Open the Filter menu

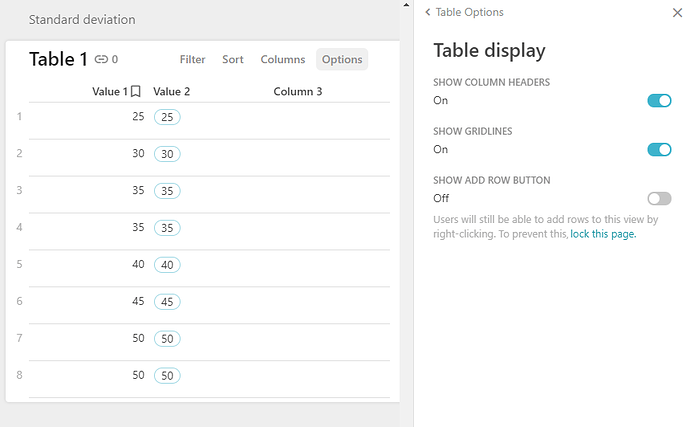(193, 60)
